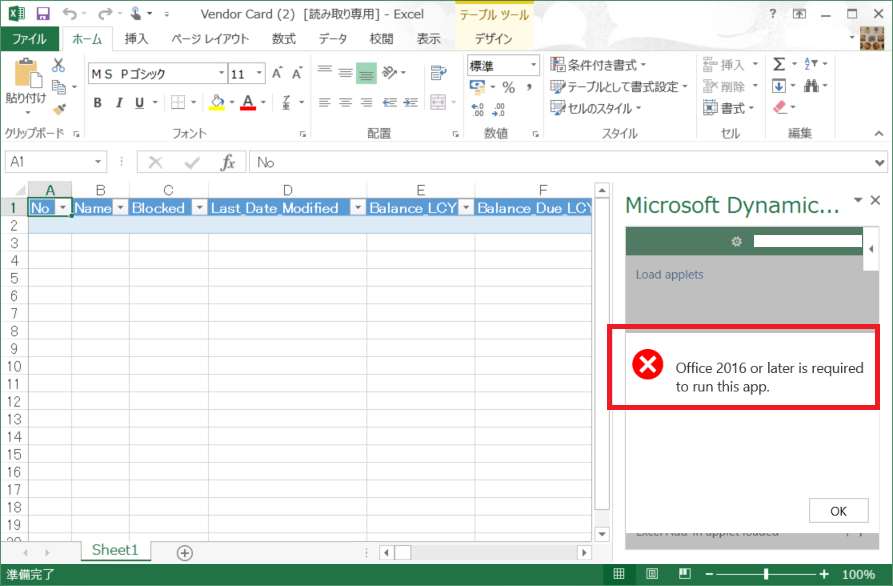This screenshot has height=586, width=893.
Task: Toggle left text alignment
Action: (x=325, y=103)
